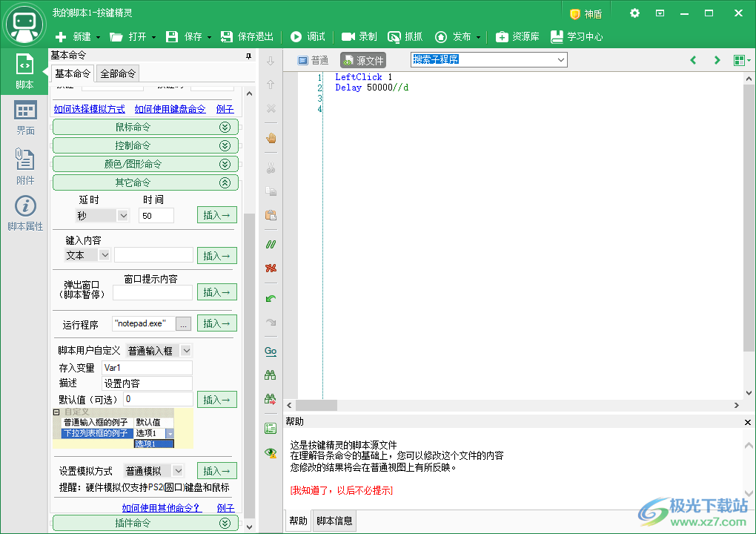756x534 pixels.
Task: Click the Go to line icon
Action: [x=271, y=351]
